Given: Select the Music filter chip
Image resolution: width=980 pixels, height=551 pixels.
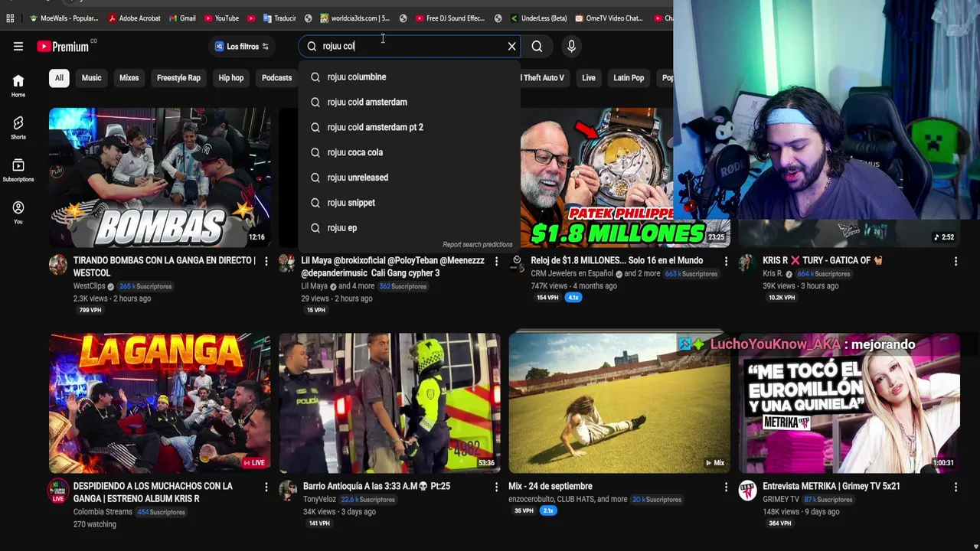Looking at the screenshot, I should tap(91, 77).
